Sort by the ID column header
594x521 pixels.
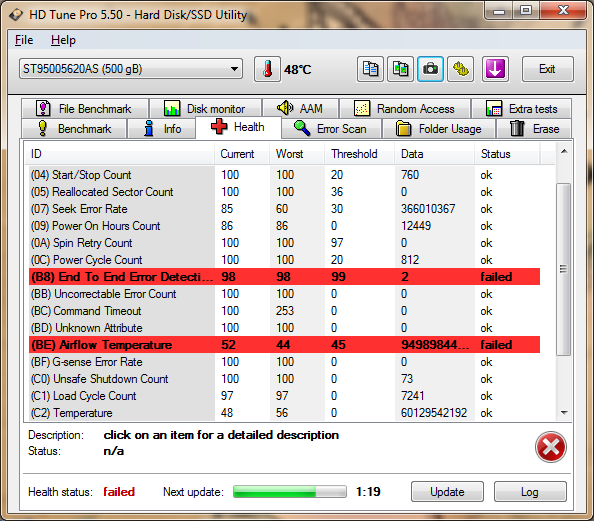click(119, 154)
